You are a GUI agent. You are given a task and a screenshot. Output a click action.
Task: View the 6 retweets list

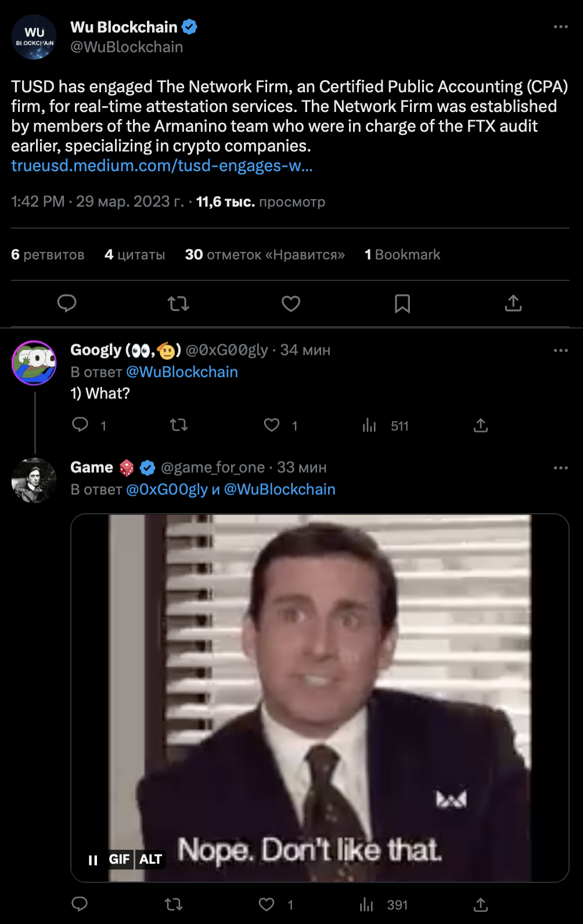pos(48,255)
